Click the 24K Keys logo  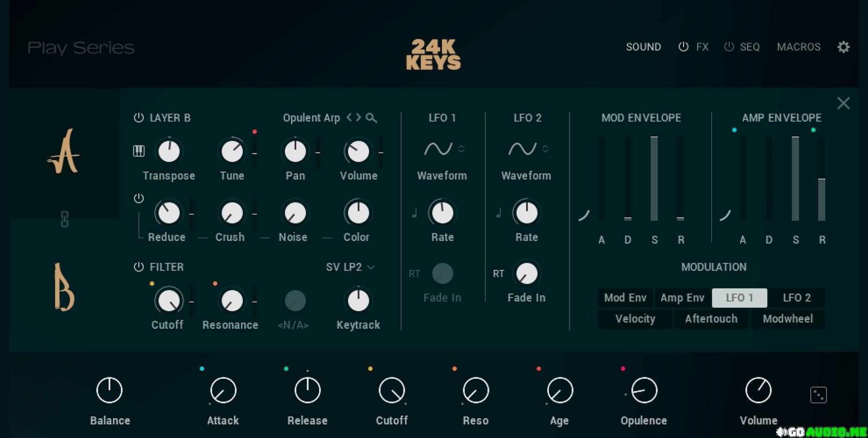(x=434, y=55)
